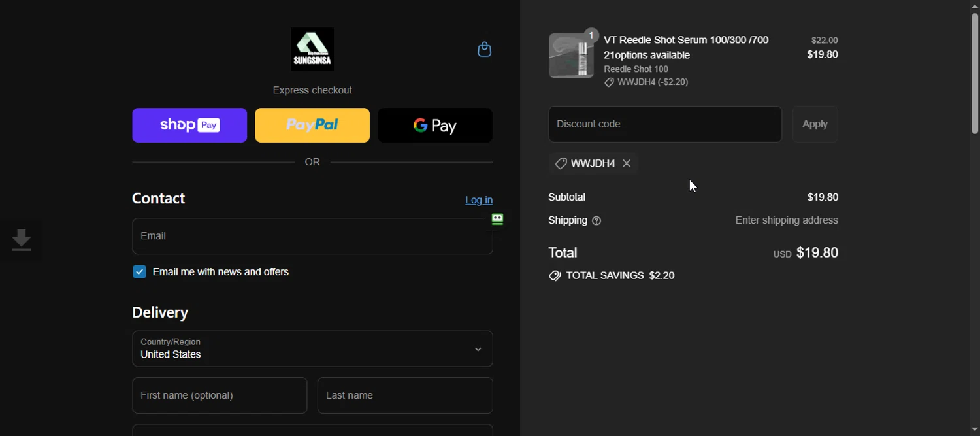Click the quantity badge on product image
The width and height of the screenshot is (980, 436).
(591, 35)
